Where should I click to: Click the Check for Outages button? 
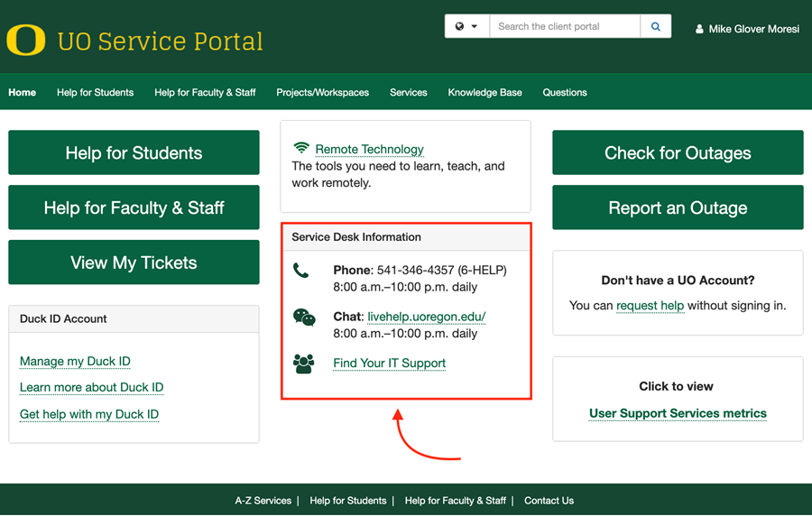678,152
